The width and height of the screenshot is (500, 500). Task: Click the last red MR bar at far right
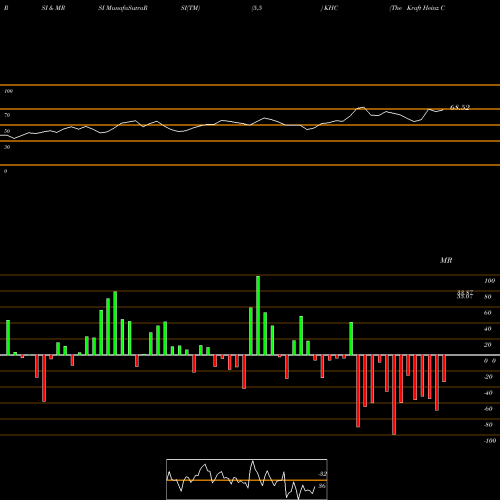(x=444, y=368)
